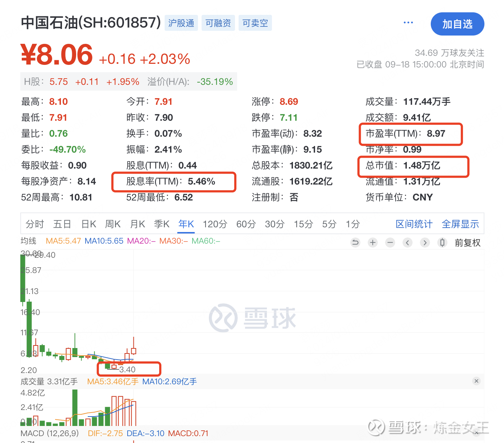Switch to 分时 tab
This screenshot has height=443, width=504.
tap(35, 224)
